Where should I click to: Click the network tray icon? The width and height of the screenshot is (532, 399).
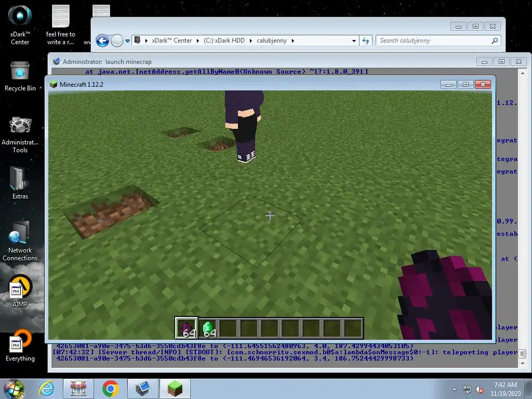pos(467,389)
